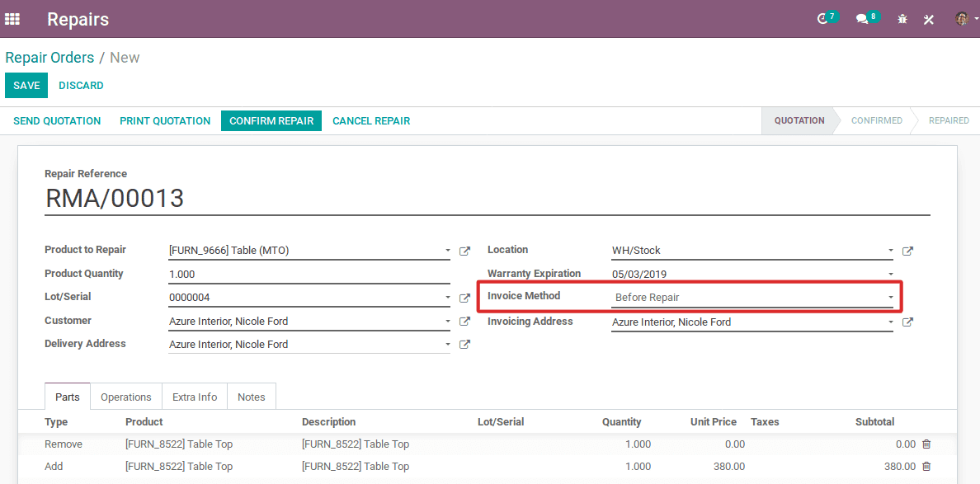Switch to the Operations tab
980x484 pixels.
click(126, 397)
